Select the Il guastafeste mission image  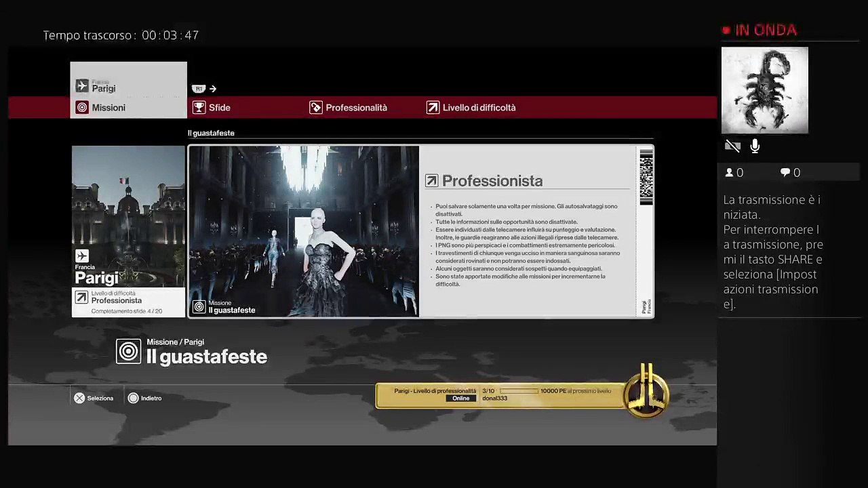pos(304,231)
